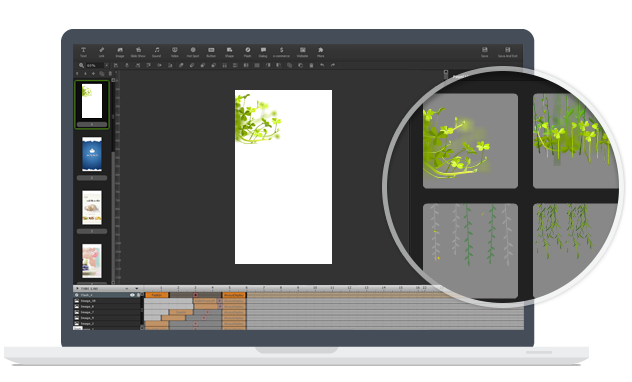Add a Sound from the toolbar
Viewport: 632px width, 382px height.
(156, 52)
